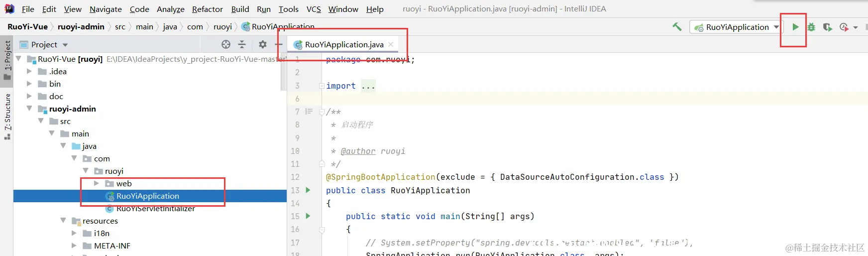
Task: Open the View menu
Action: [73, 9]
